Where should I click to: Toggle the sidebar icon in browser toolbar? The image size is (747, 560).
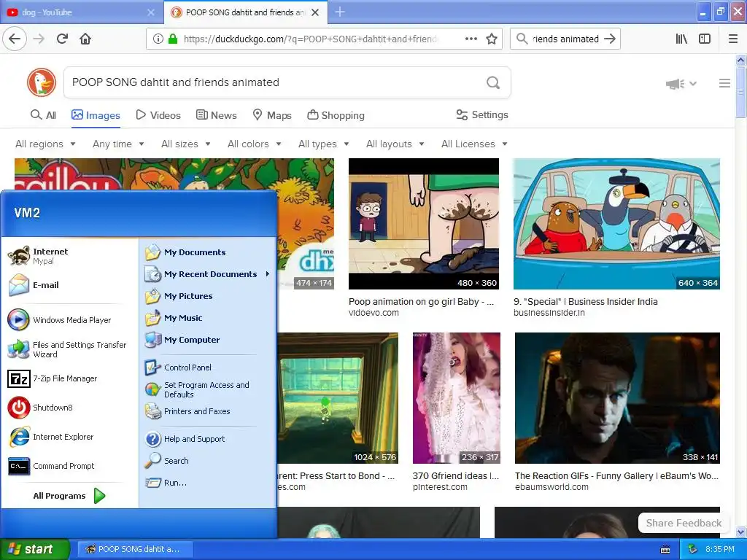click(705, 39)
